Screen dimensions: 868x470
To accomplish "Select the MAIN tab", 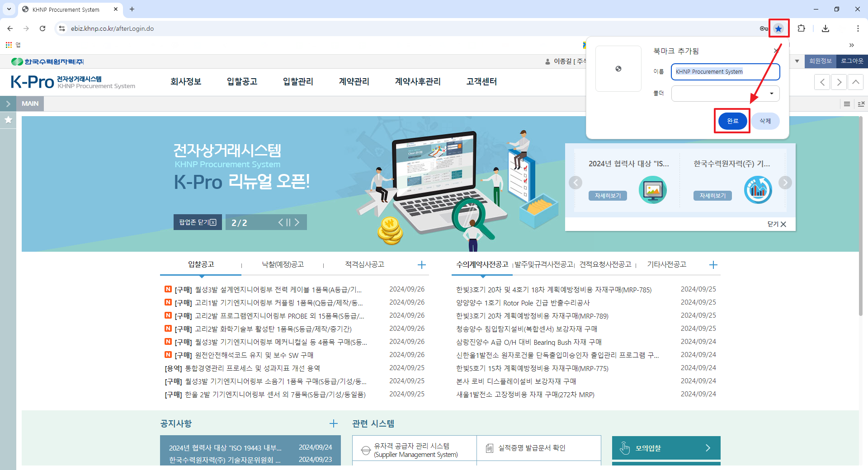I will point(30,103).
